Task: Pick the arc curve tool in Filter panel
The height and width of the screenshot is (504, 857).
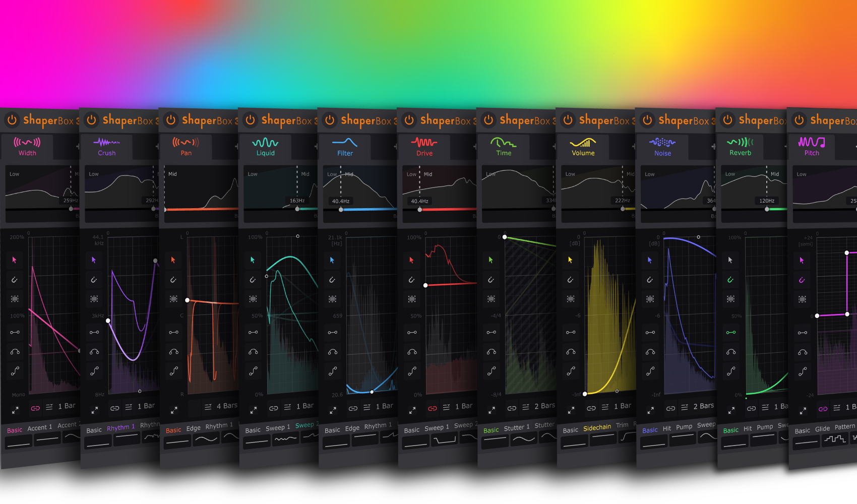Action: (x=333, y=352)
